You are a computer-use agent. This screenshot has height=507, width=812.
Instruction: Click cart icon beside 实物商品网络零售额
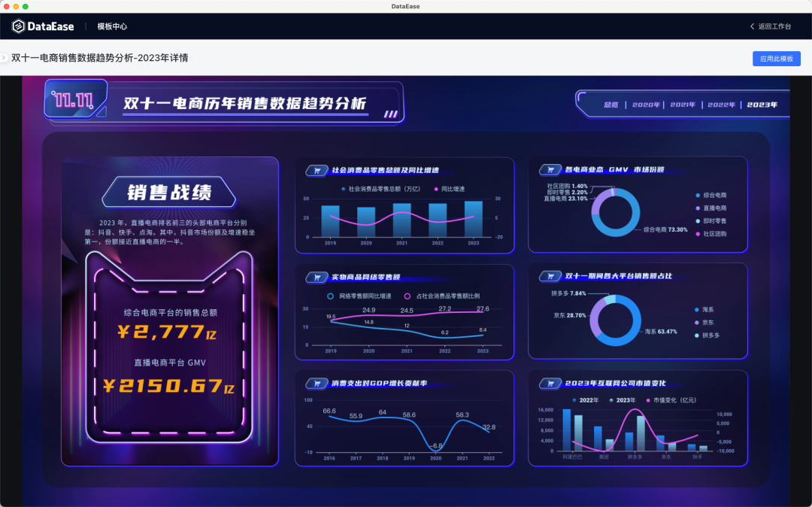pyautogui.click(x=317, y=278)
